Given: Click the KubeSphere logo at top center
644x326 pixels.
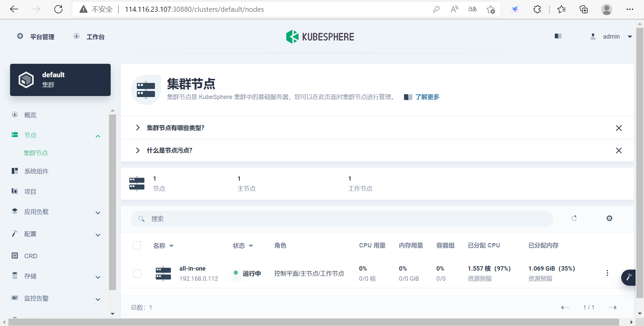Looking at the screenshot, I should click(x=320, y=36).
